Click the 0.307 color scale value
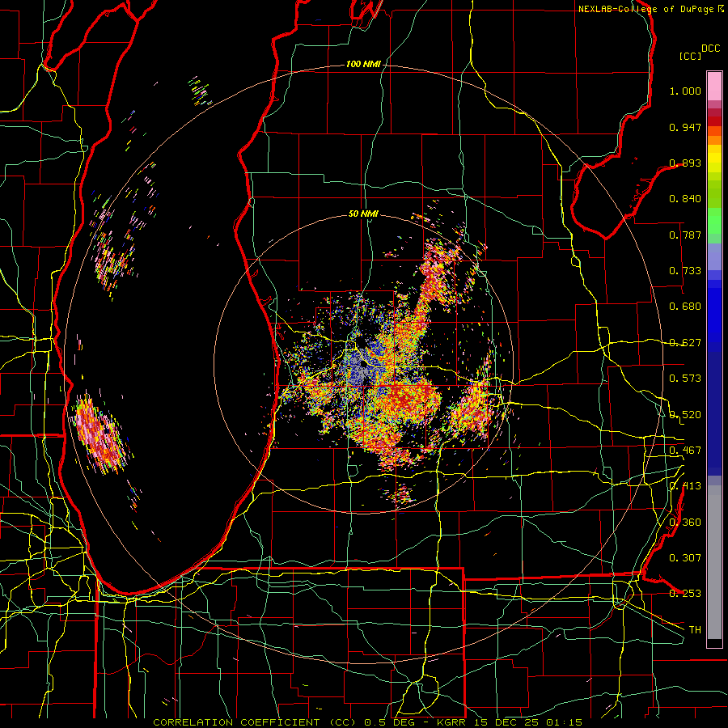728x728 pixels. click(x=685, y=558)
